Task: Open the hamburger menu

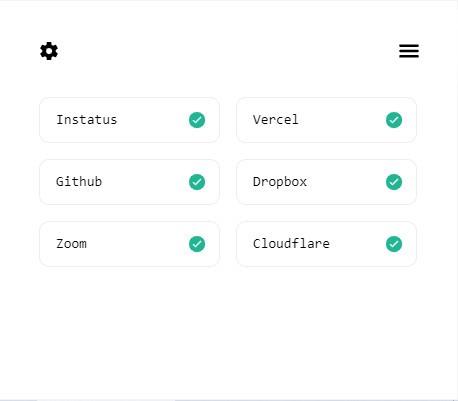Action: (409, 51)
